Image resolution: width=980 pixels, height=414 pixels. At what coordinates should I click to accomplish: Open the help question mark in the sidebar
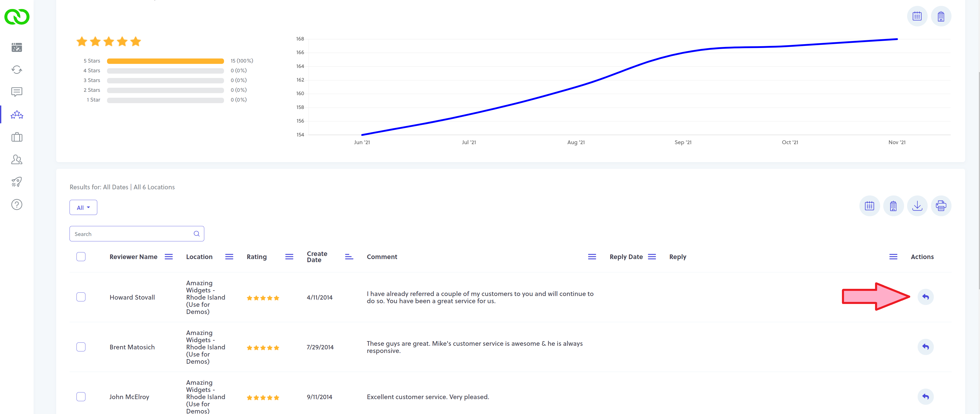[x=17, y=204]
